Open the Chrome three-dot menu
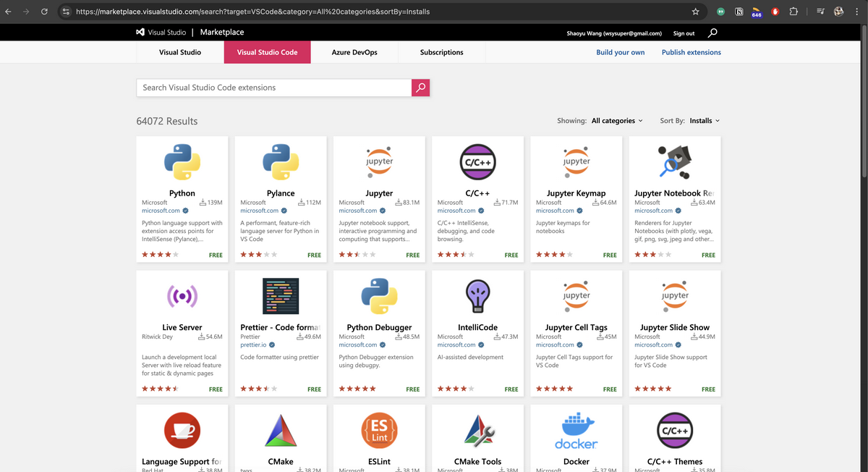This screenshot has width=868, height=472. tap(857, 12)
